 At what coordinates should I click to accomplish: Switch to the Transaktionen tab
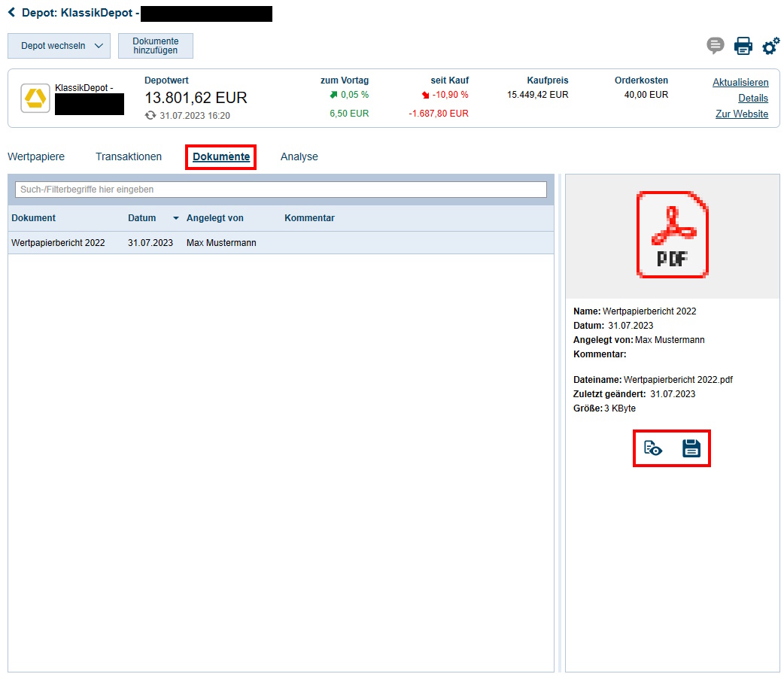coord(129,156)
